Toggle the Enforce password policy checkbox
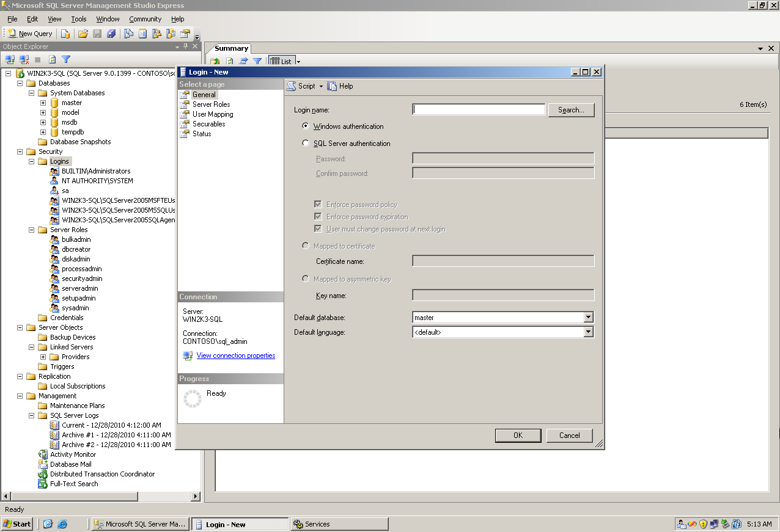Image resolution: width=780 pixels, height=532 pixels. (x=318, y=204)
